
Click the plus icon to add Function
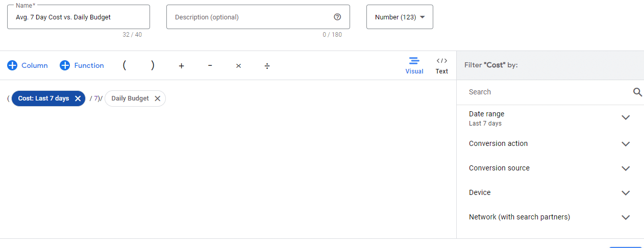[x=65, y=65]
